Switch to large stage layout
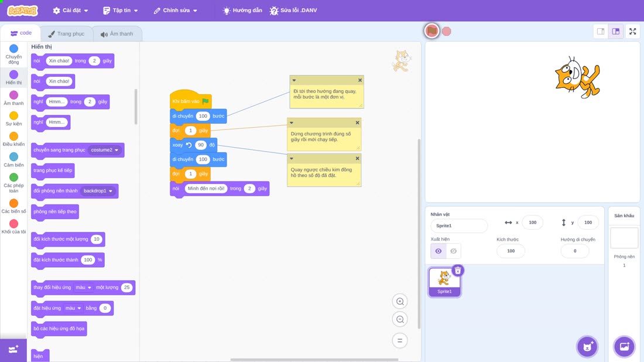The width and height of the screenshot is (644, 362). [616, 31]
